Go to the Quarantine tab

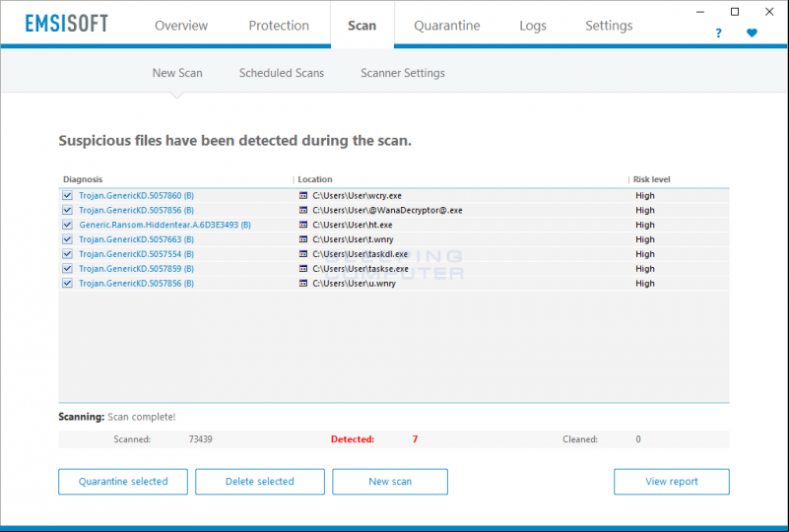(447, 26)
